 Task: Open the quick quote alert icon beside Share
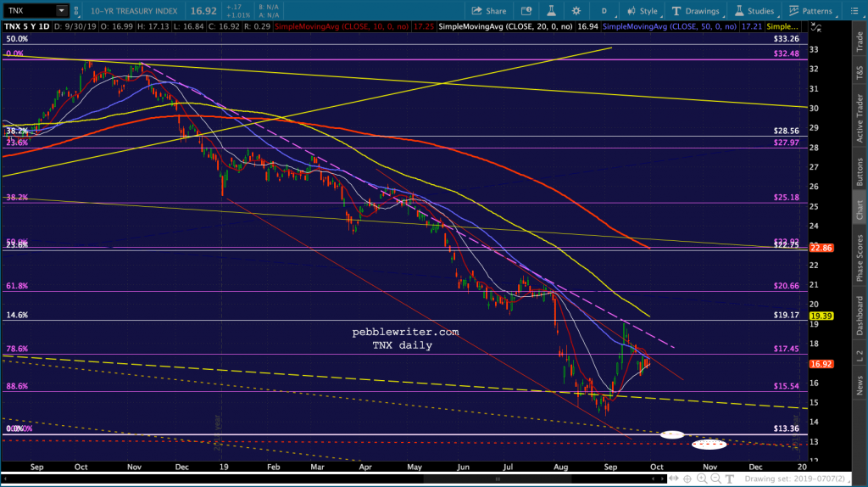[x=526, y=10]
